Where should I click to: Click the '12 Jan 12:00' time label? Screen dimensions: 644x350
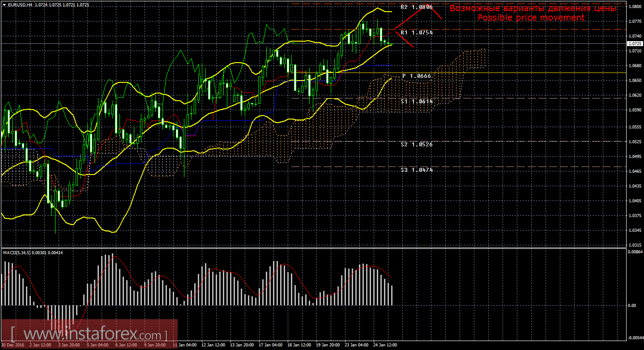tap(213, 346)
